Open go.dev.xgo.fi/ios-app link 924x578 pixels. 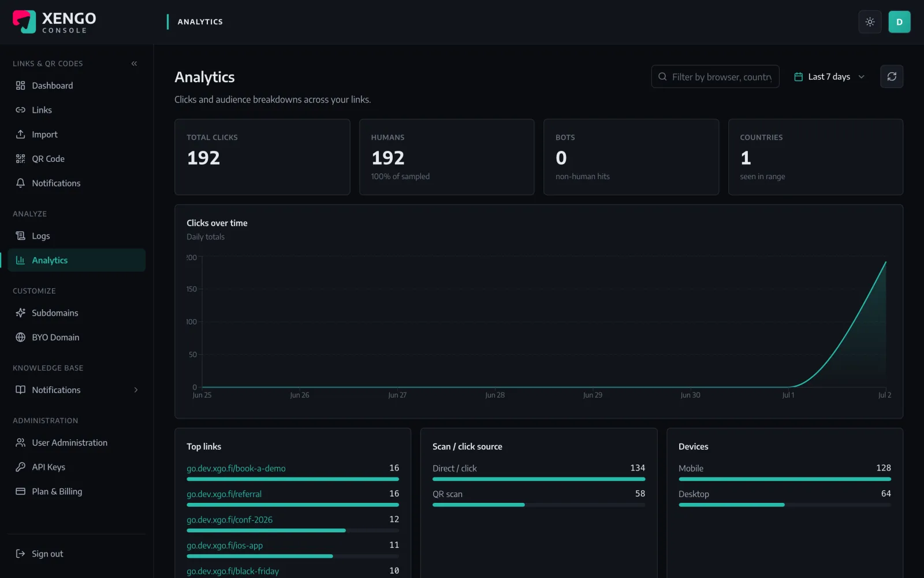pyautogui.click(x=225, y=545)
